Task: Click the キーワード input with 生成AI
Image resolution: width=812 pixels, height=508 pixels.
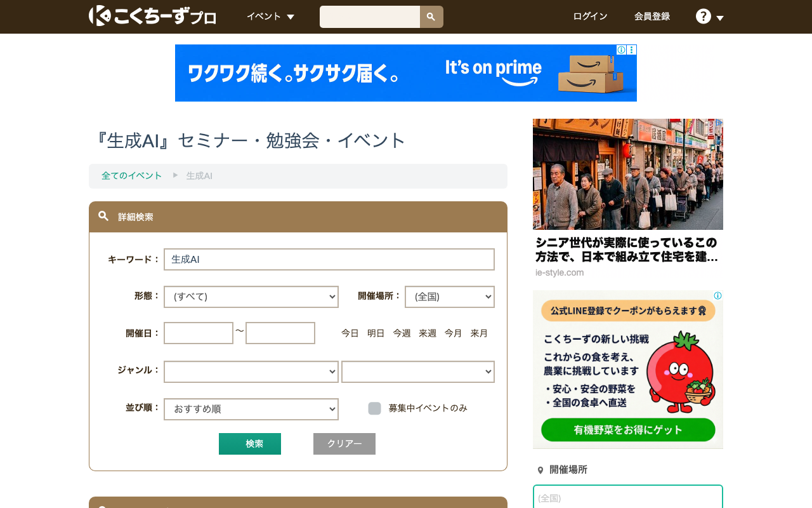Action: pyautogui.click(x=329, y=259)
